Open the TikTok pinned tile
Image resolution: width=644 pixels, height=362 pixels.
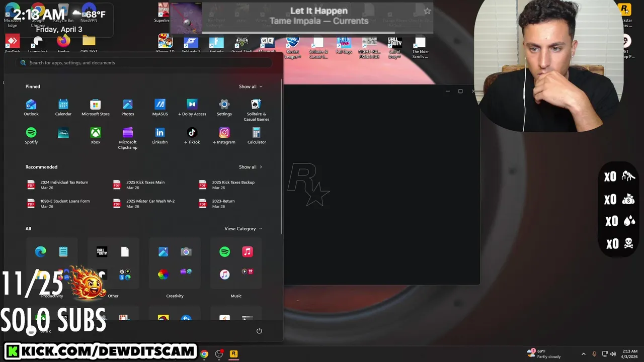tap(192, 136)
